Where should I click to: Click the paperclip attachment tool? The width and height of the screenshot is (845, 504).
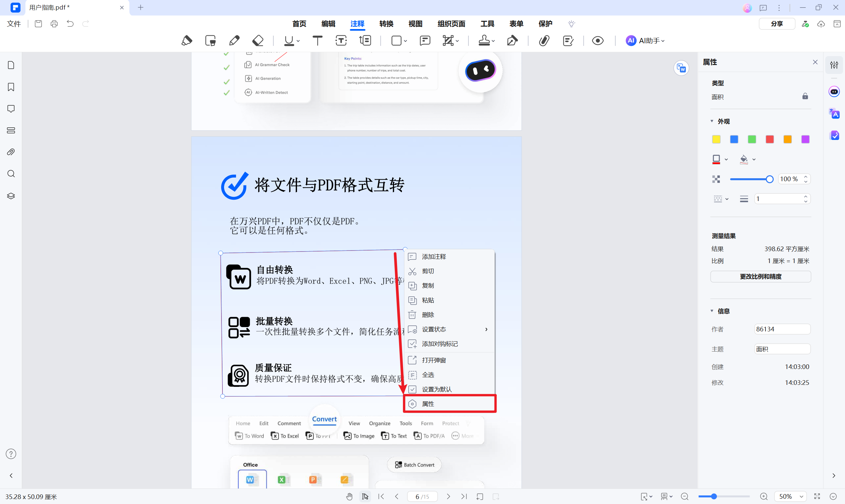544,40
